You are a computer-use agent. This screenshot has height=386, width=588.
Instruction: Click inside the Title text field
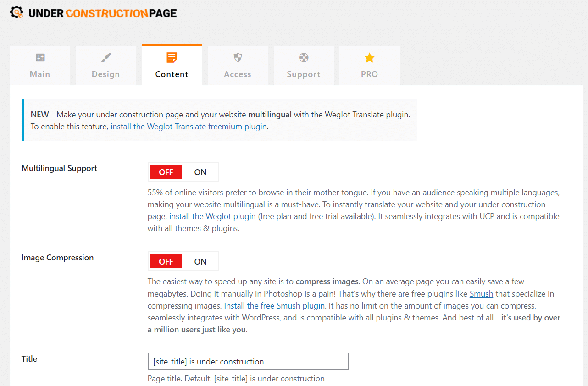pyautogui.click(x=248, y=361)
